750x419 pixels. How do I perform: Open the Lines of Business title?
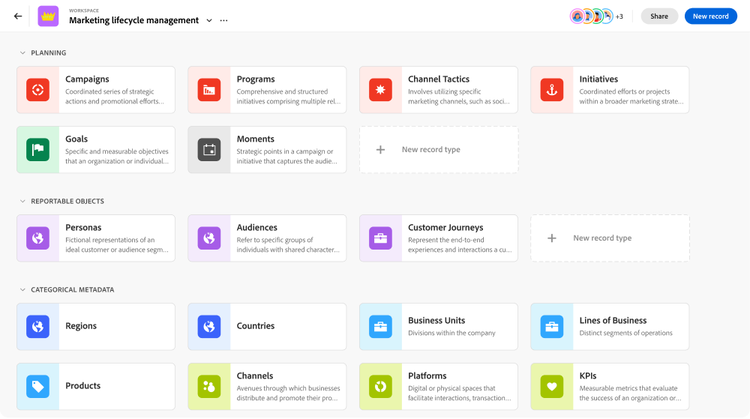click(x=613, y=320)
